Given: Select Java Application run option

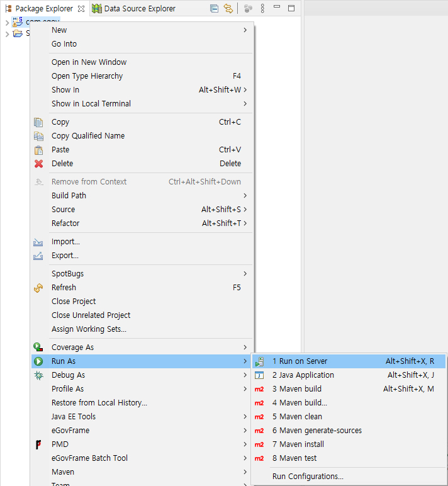Looking at the screenshot, I should [303, 375].
